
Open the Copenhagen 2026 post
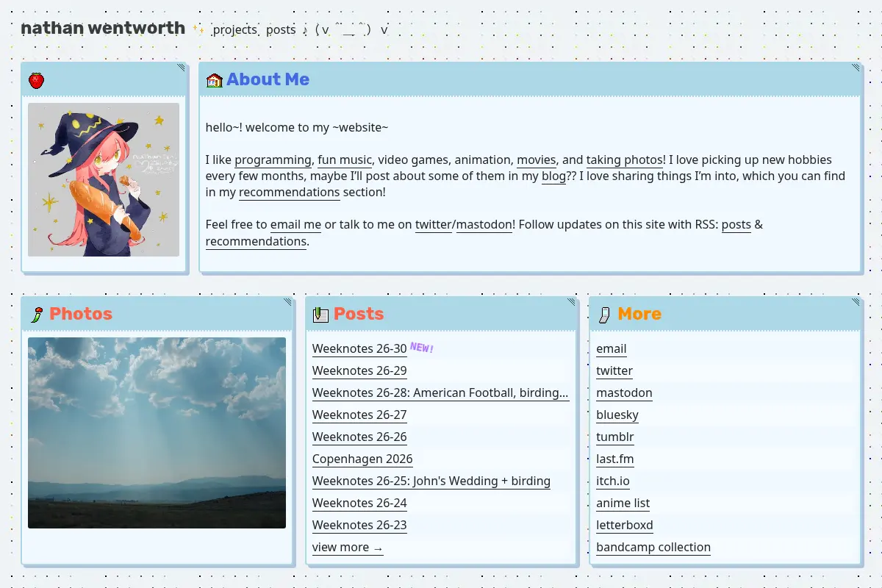pyautogui.click(x=362, y=459)
